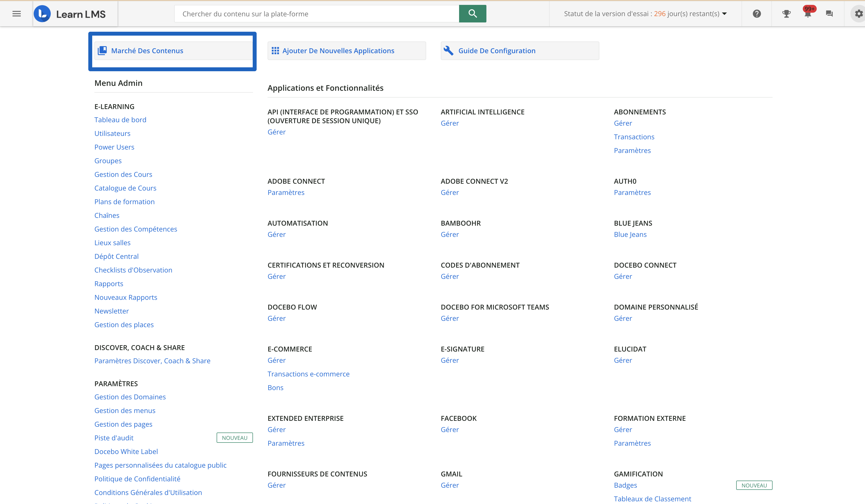Open Tableaux de Classement
The height and width of the screenshot is (504, 865).
tap(652, 499)
